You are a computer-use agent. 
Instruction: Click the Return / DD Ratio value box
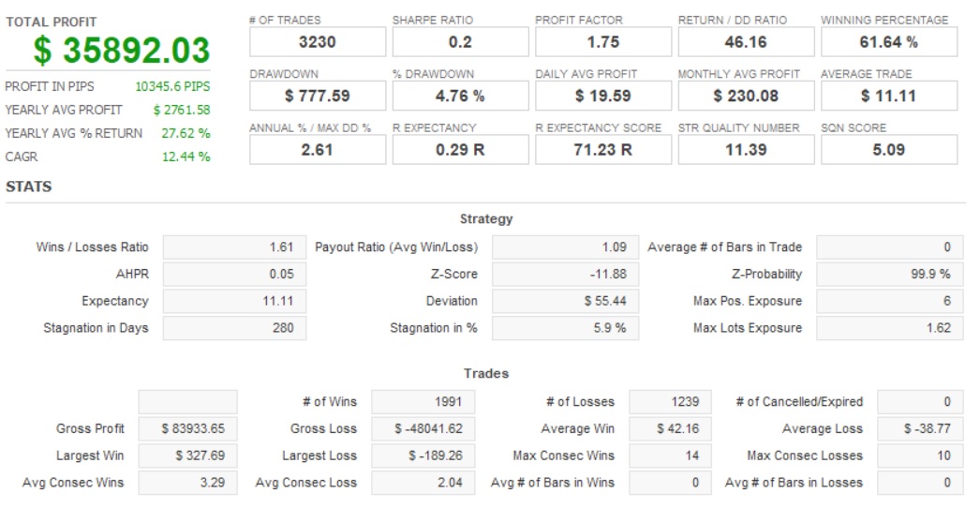coord(746,42)
